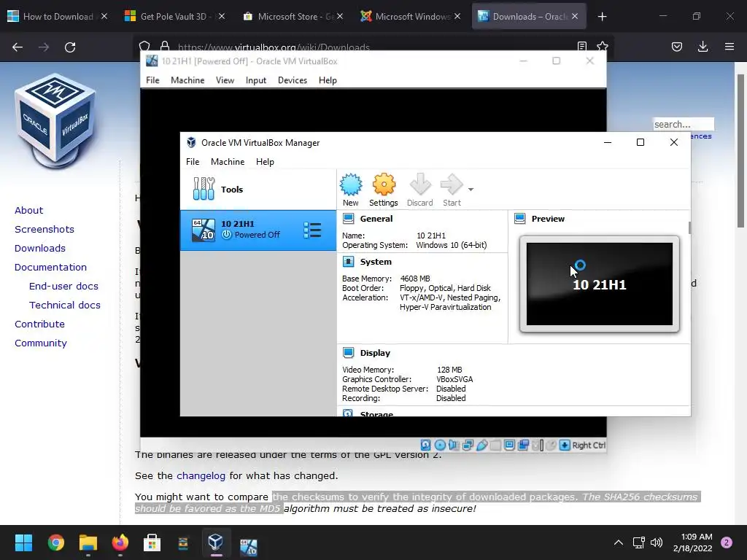The image size is (747, 560).
Task: Launch Google Chrome from the taskbar
Action: click(55, 542)
